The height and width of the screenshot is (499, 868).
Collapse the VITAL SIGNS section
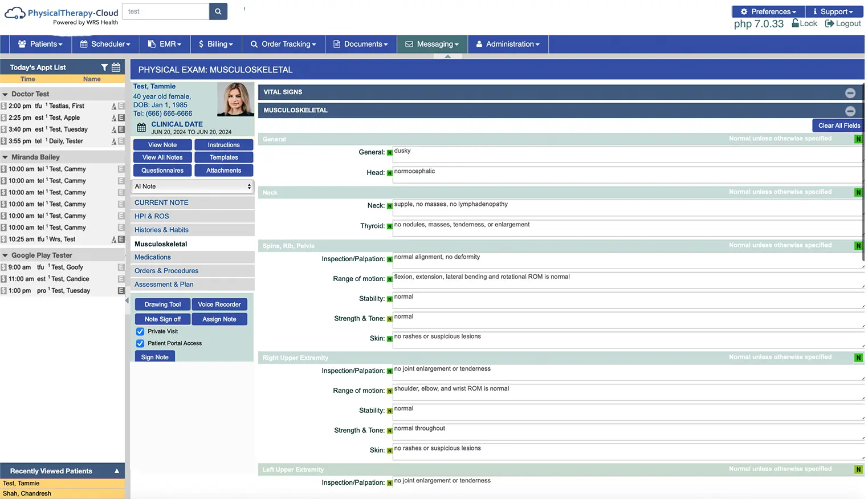pos(850,92)
